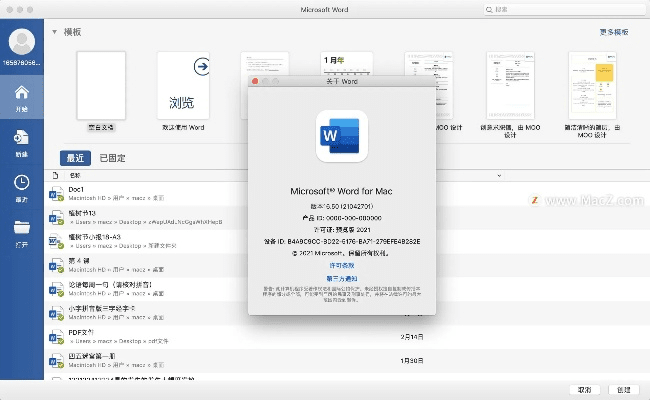The width and height of the screenshot is (650, 400).
Task: Click the arrow circle on the 浏览 tour template
Action: (x=201, y=66)
